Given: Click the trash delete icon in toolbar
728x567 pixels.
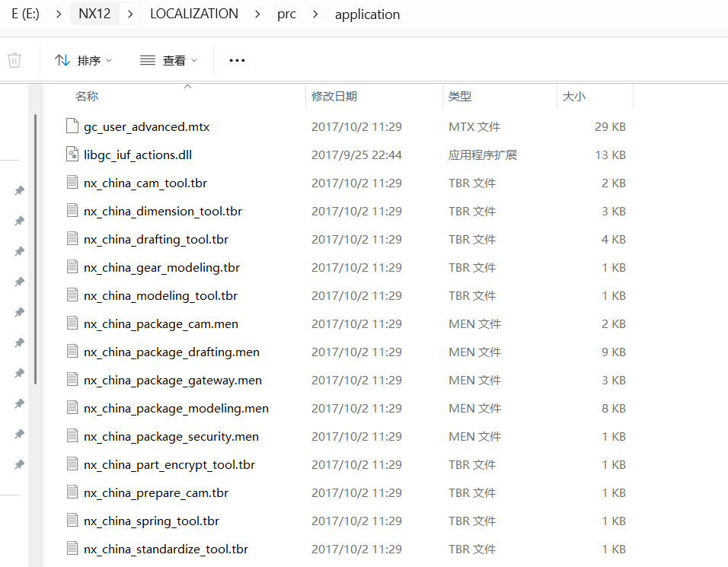Looking at the screenshot, I should (14, 60).
